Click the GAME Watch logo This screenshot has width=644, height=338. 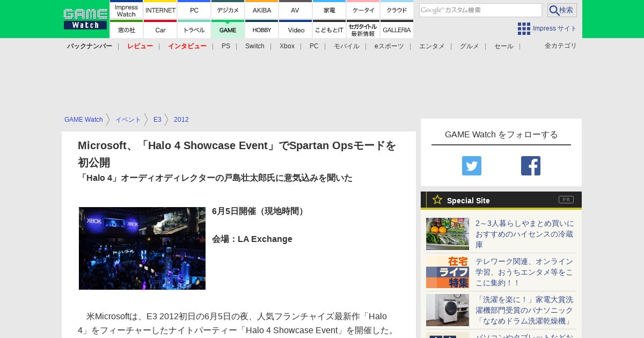pyautogui.click(x=85, y=19)
